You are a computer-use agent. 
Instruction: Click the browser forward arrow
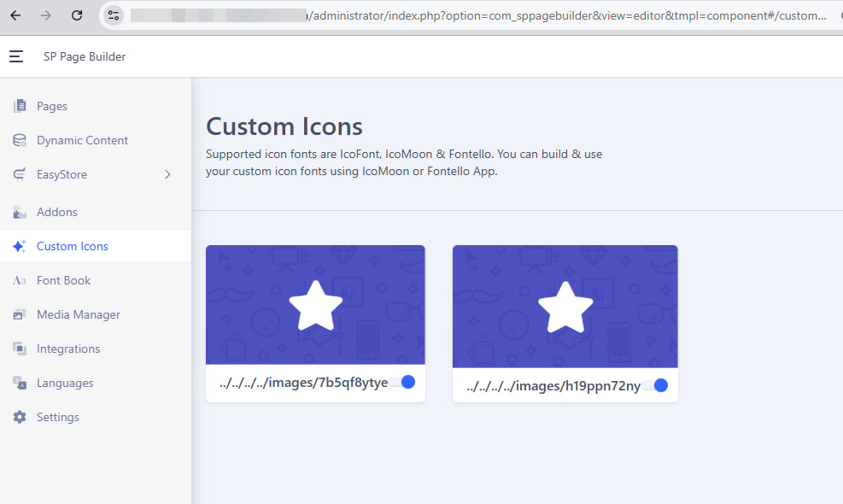click(46, 15)
